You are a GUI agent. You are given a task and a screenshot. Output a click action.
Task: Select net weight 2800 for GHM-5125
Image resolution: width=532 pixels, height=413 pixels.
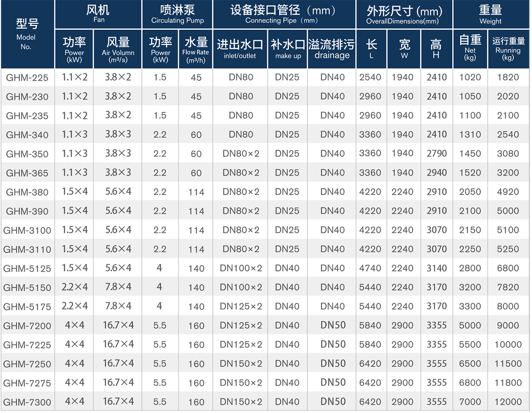[x=470, y=268]
